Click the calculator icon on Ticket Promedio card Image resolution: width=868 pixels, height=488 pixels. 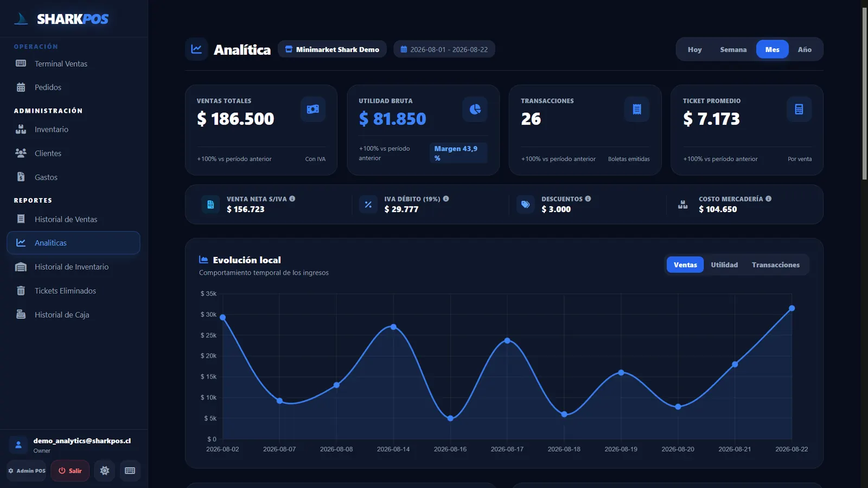coord(799,109)
